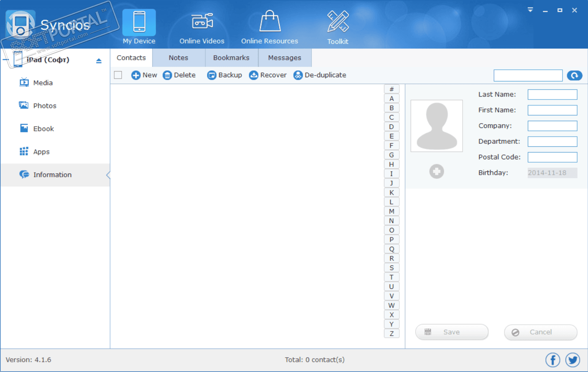Focus the Department field
The width and height of the screenshot is (588, 372).
click(552, 142)
